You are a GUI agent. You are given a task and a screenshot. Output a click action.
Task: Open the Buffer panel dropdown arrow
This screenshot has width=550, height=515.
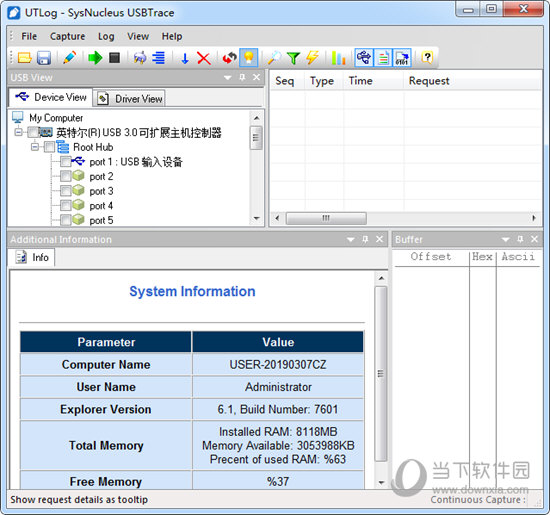click(505, 240)
